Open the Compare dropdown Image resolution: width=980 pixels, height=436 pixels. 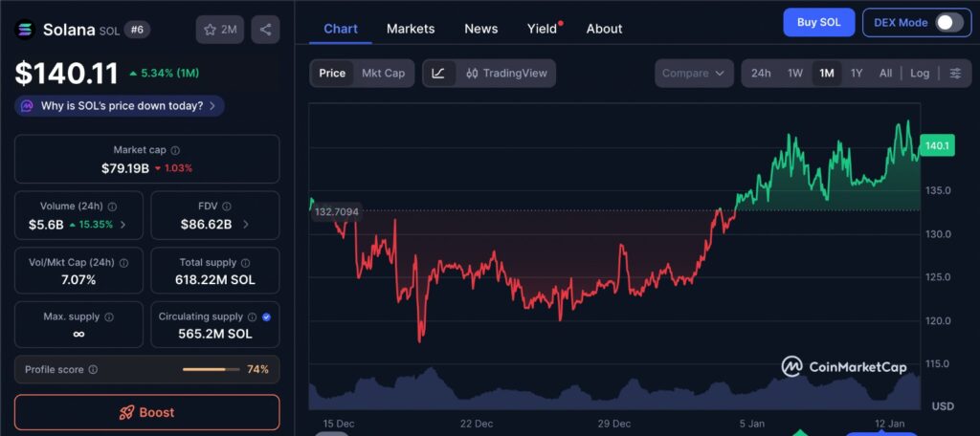coord(694,74)
